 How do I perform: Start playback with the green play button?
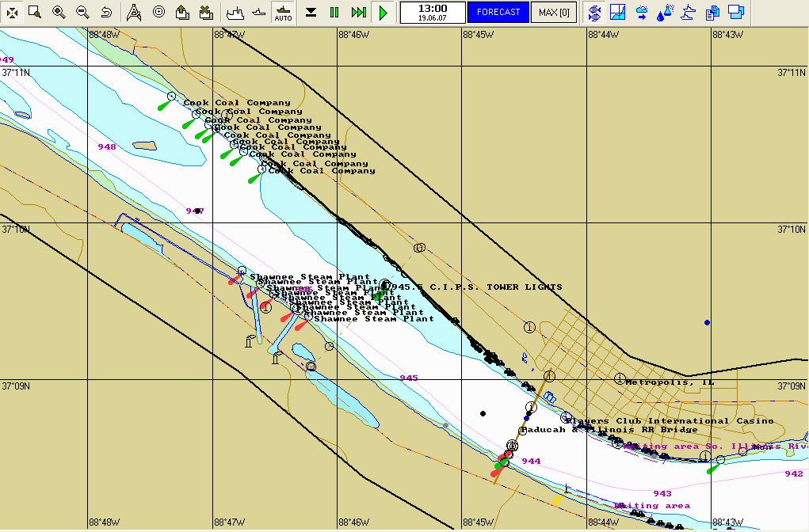click(383, 13)
